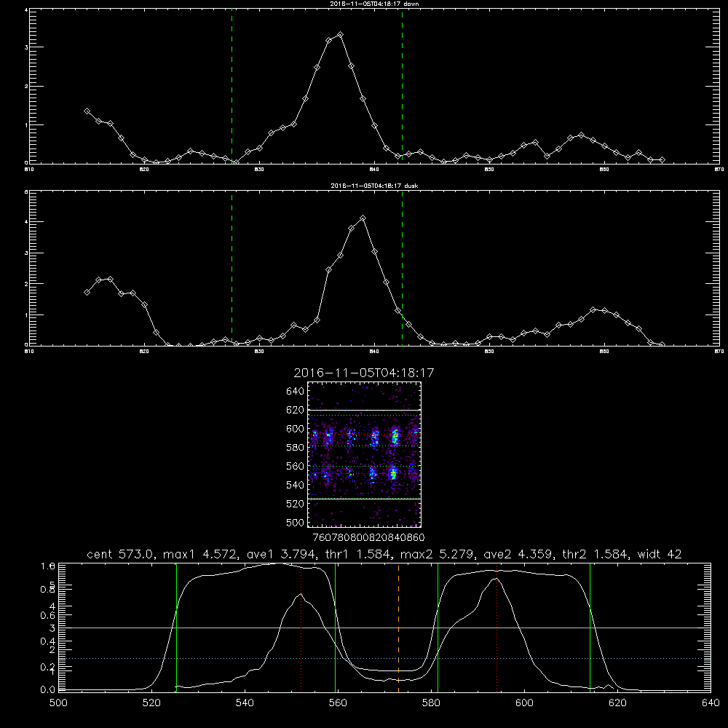Click the '520' label on the spectrogram y-axis
The height and width of the screenshot is (728, 728).
[x=296, y=504]
